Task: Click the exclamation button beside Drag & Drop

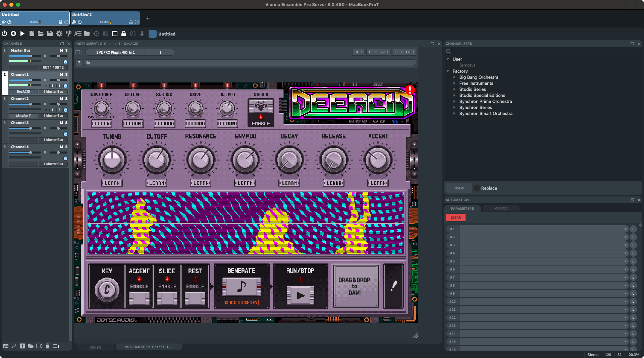Action: tap(393, 286)
